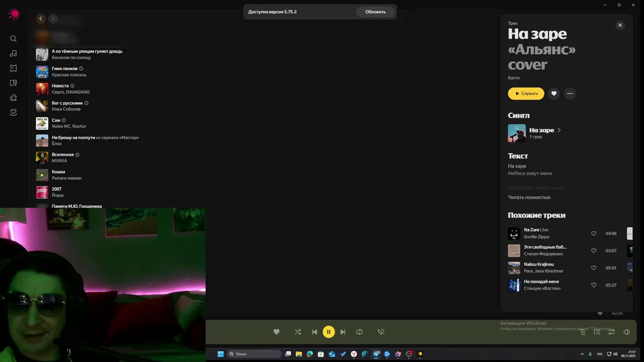Click the 2007 album cover thumbnail
Image resolution: width=644 pixels, height=362 pixels.
pyautogui.click(x=42, y=192)
